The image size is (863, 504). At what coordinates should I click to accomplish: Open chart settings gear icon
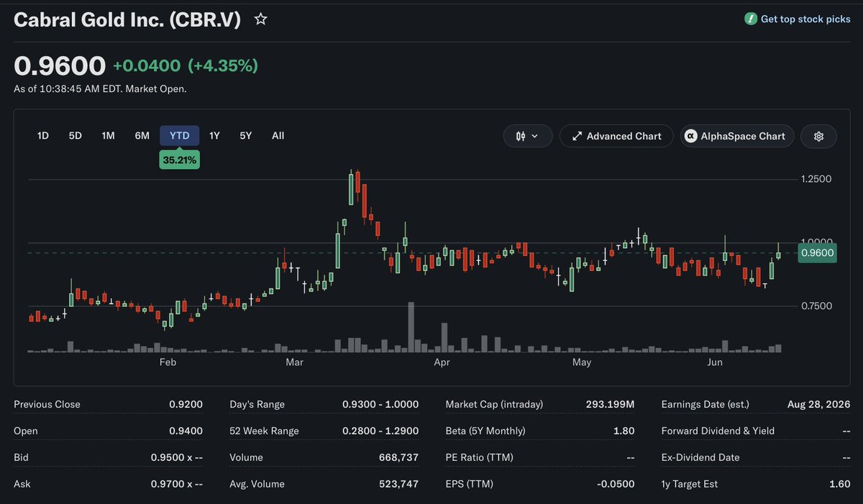tap(818, 136)
